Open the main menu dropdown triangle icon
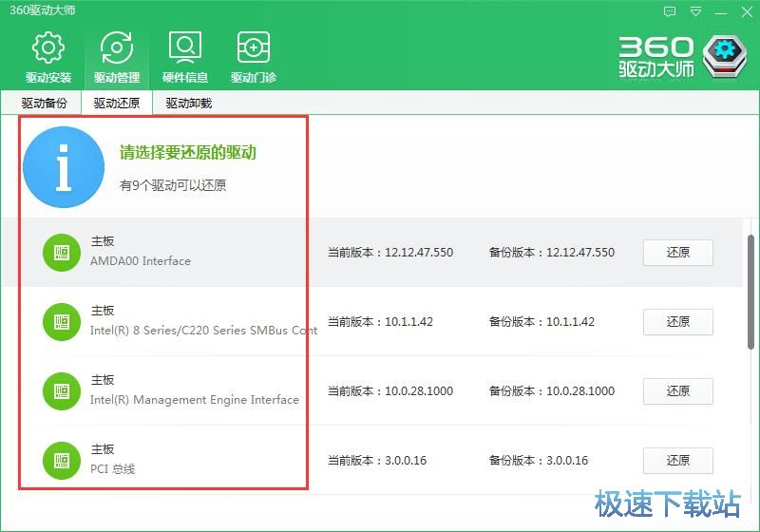The height and width of the screenshot is (532, 760). [x=695, y=11]
